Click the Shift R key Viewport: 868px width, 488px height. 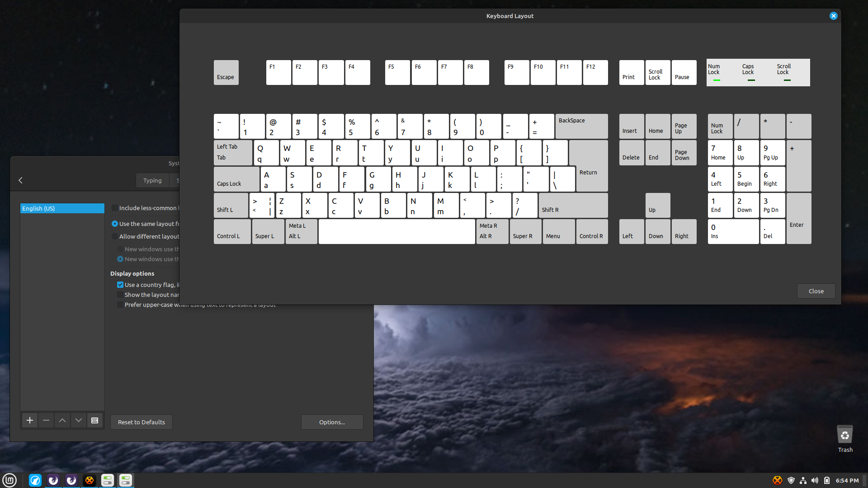[x=573, y=205]
